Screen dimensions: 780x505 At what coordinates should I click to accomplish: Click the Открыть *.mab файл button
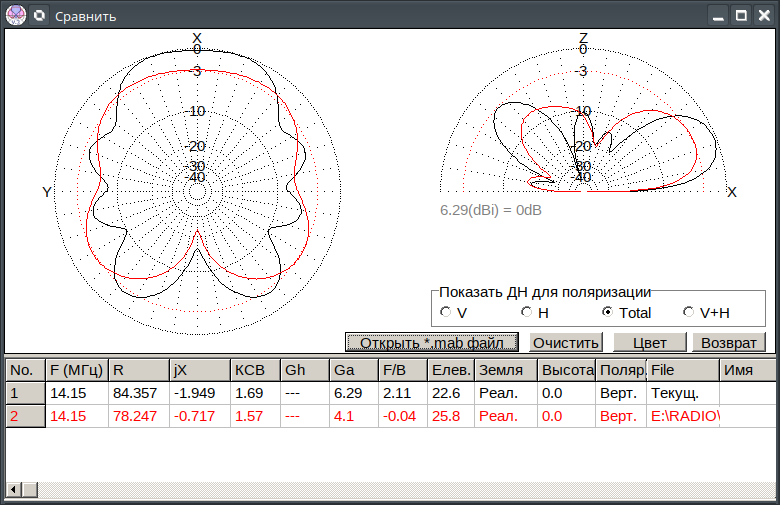click(x=432, y=342)
